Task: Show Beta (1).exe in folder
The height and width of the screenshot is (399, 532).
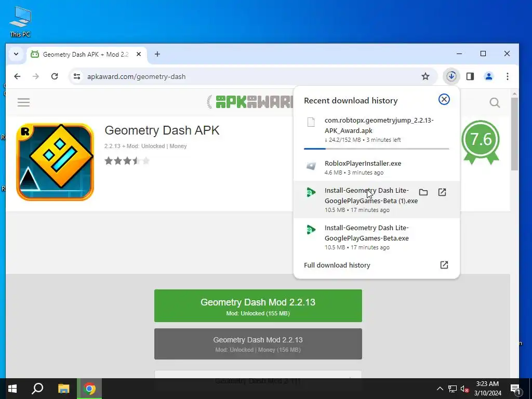Action: coord(423,192)
